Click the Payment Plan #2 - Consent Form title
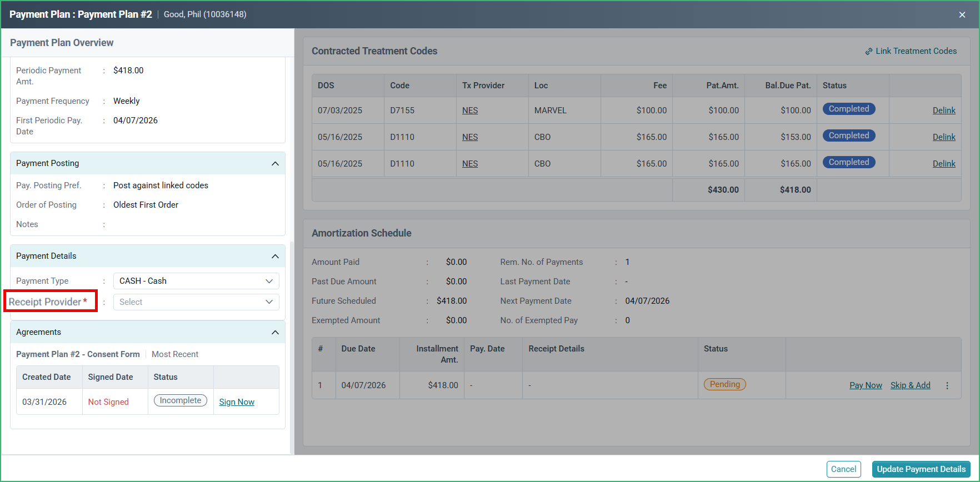The width and height of the screenshot is (980, 482). coord(78,354)
